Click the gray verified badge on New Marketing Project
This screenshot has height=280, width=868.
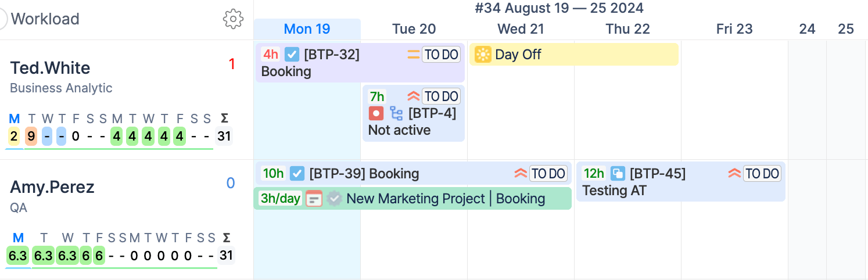click(334, 199)
